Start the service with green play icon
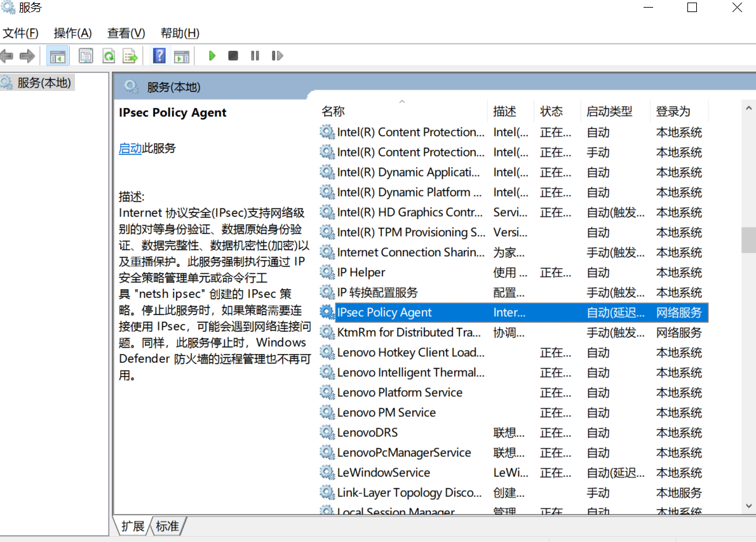 tap(212, 56)
